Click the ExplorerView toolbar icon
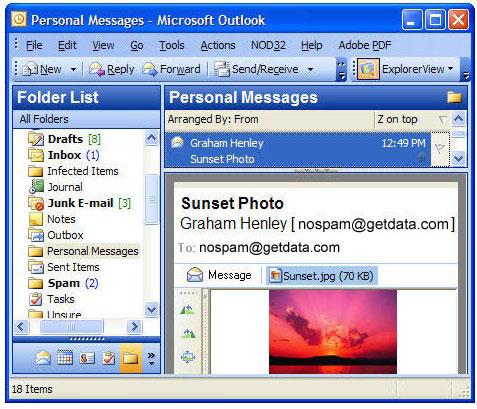Image resolution: width=477 pixels, height=409 pixels. coord(368,69)
